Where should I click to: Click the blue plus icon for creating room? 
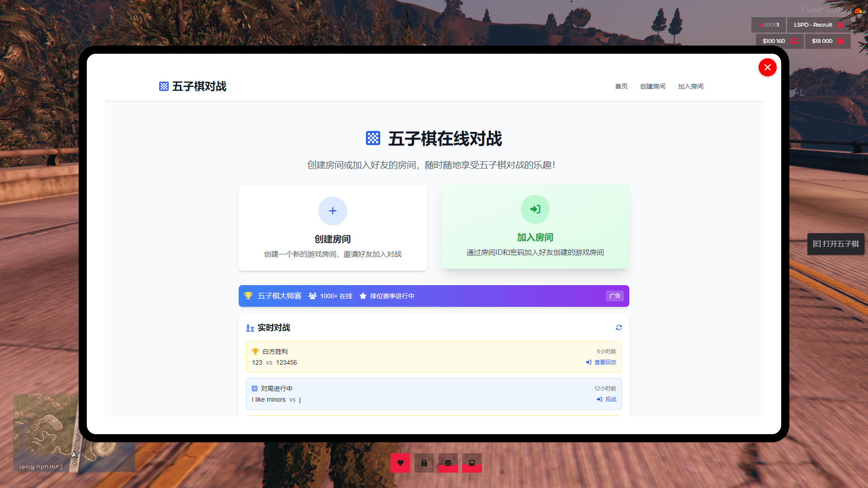point(333,211)
